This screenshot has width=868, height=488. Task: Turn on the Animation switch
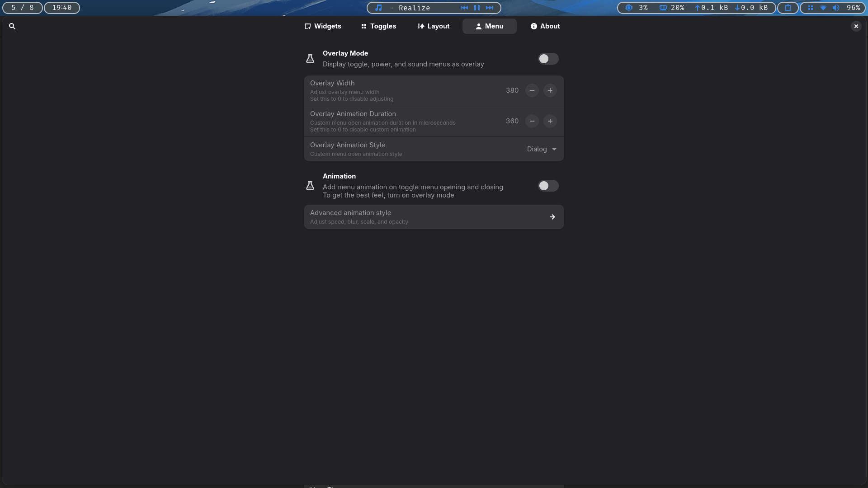point(548,186)
